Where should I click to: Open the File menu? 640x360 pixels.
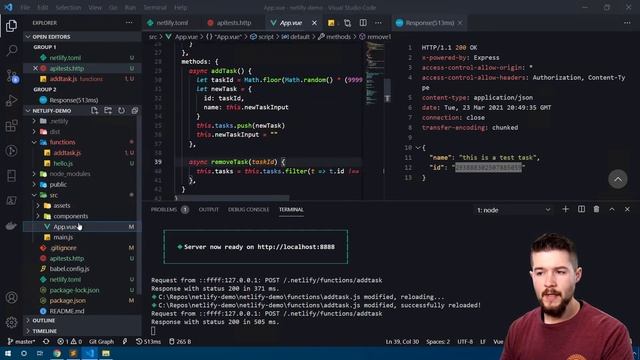(25, 7)
